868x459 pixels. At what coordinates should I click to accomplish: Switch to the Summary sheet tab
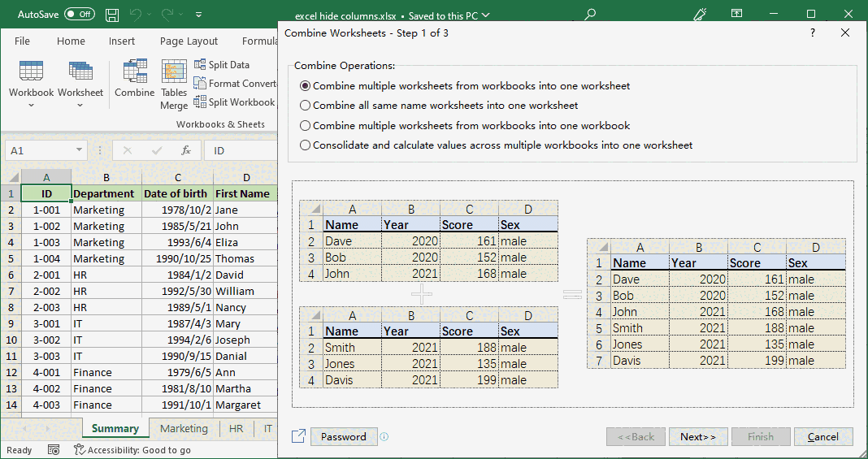(x=115, y=428)
